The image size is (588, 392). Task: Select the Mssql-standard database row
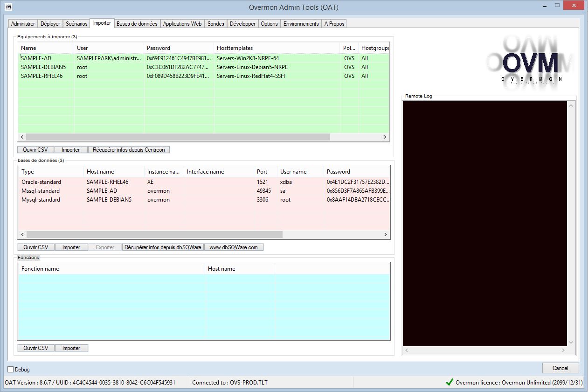pyautogui.click(x=203, y=191)
